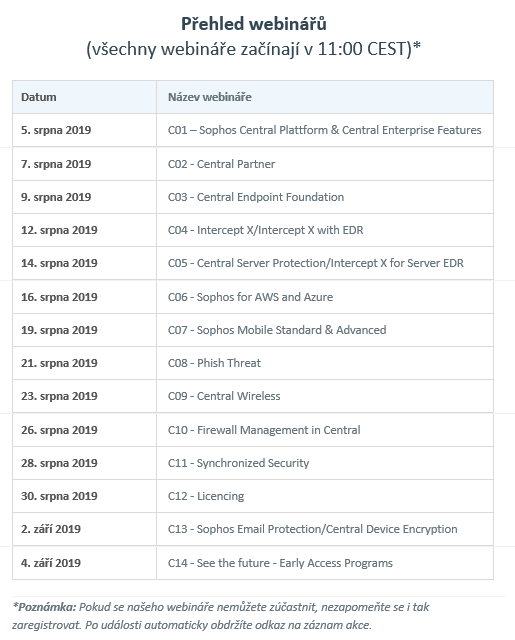Click the Název webináře column header
Image resolution: width=515 pixels, height=640 pixels.
(x=210, y=97)
